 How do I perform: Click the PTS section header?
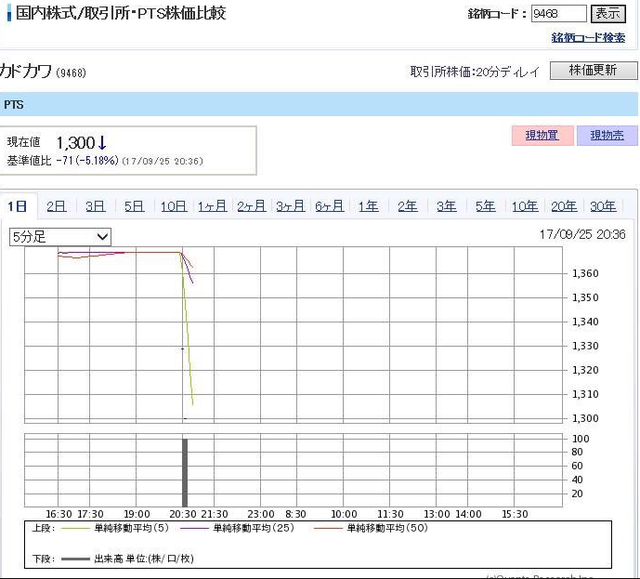click(x=319, y=104)
